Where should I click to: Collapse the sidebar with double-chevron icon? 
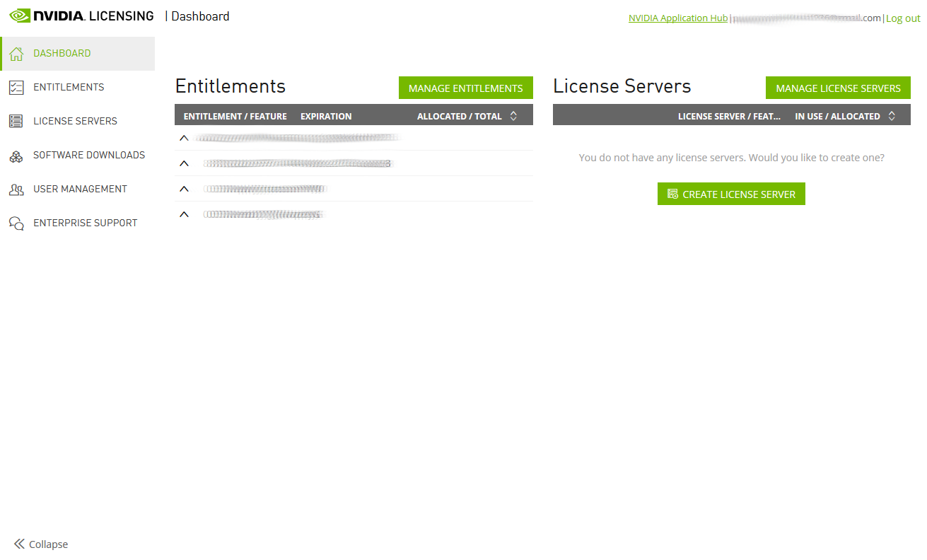point(19,544)
